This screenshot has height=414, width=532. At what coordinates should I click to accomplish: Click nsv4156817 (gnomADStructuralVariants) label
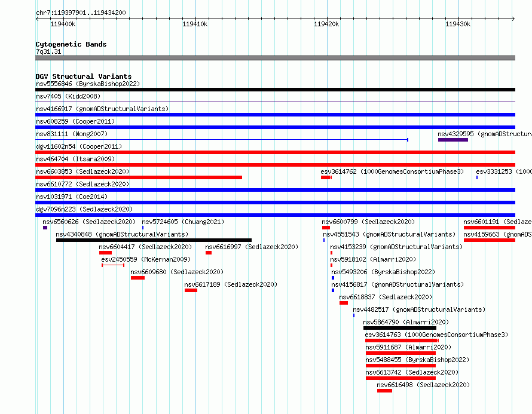(x=398, y=284)
